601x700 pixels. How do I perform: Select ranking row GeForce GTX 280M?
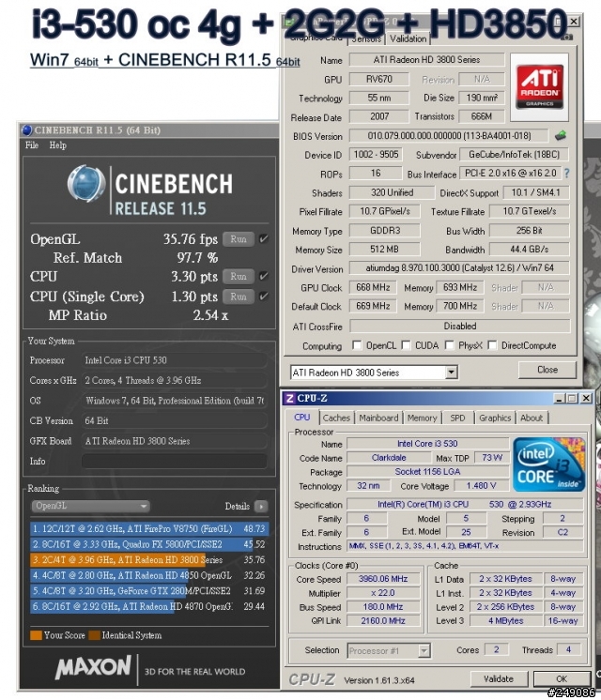pos(149,590)
